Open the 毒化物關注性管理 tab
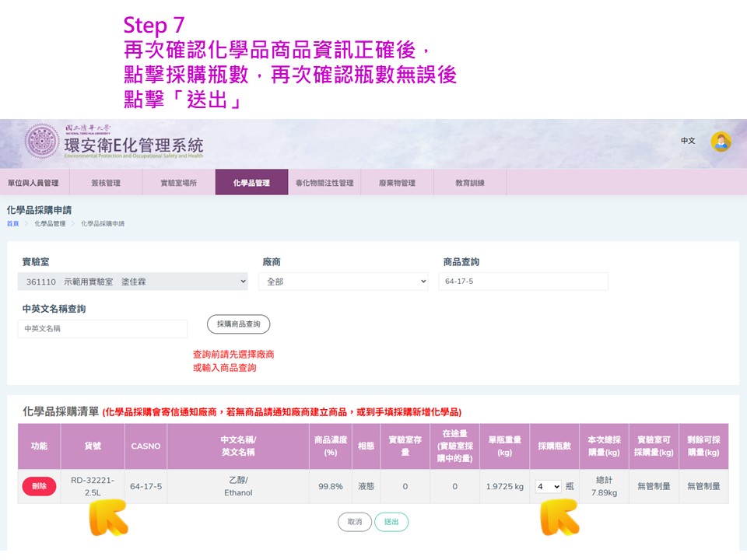This screenshot has width=747, height=560. pyautogui.click(x=324, y=182)
